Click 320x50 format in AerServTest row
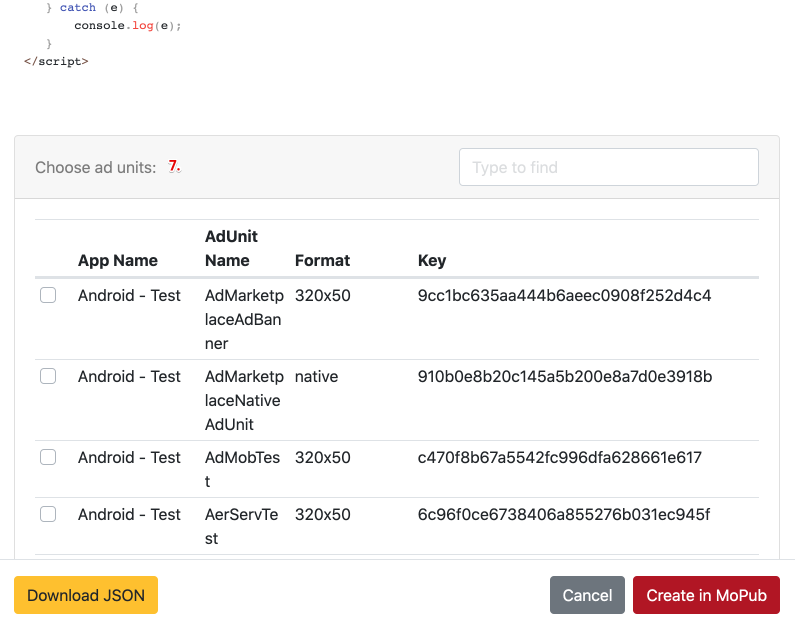 (322, 514)
